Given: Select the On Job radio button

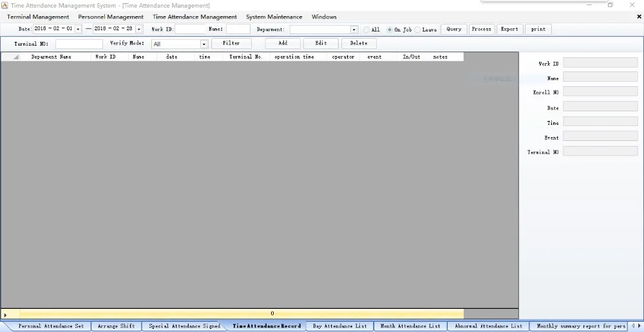Looking at the screenshot, I should [x=390, y=30].
